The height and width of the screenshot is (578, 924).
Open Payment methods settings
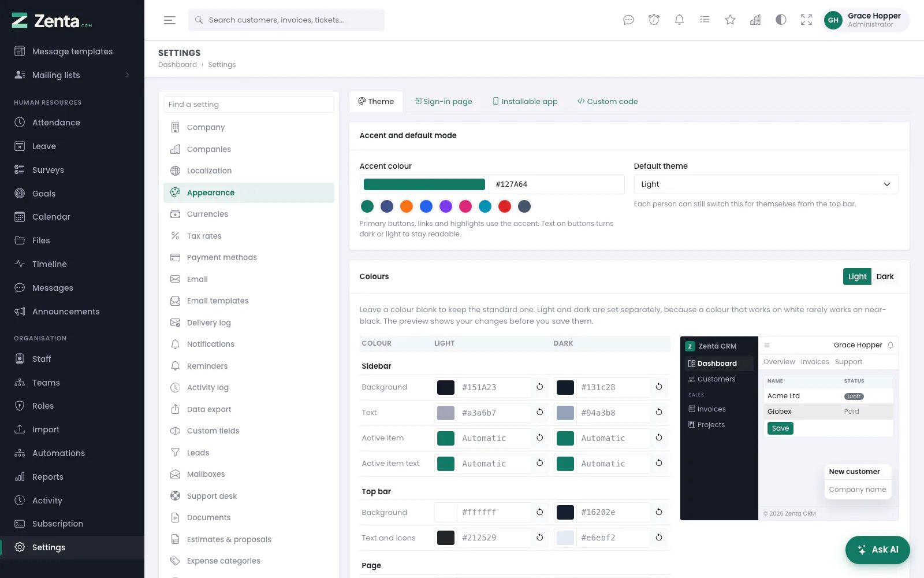coord(249,258)
